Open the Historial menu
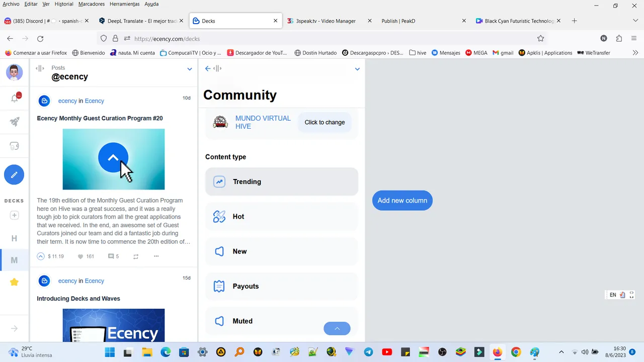This screenshot has width=644, height=362. coord(64,4)
